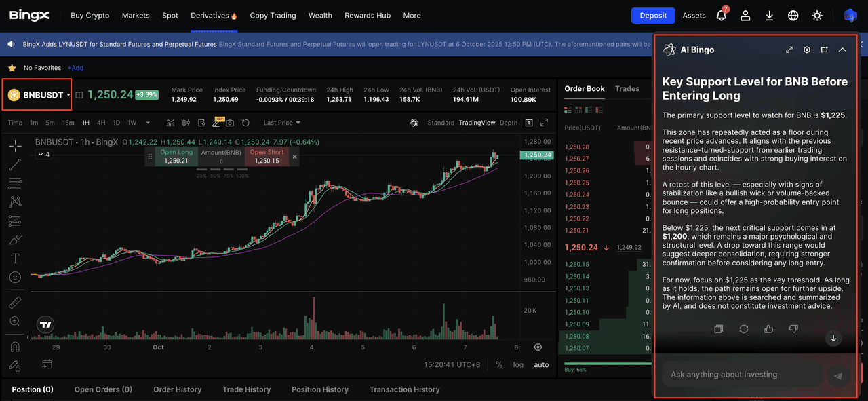
Task: Open the BNBUSDT pair dropdown
Action: 39,95
